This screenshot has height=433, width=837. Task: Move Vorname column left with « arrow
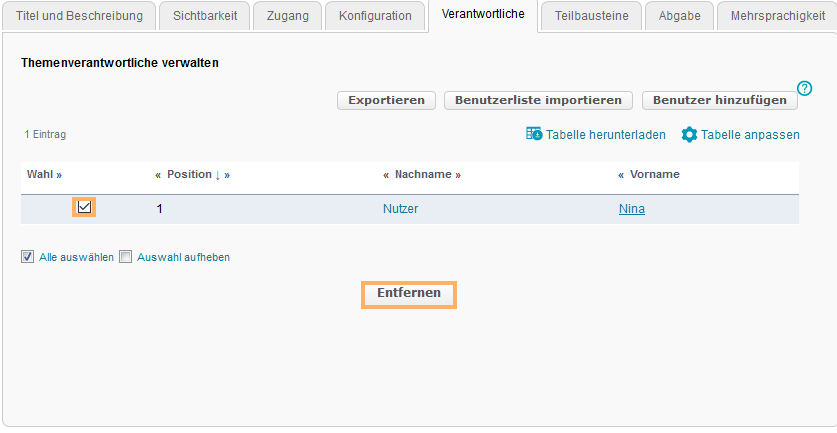click(621, 175)
